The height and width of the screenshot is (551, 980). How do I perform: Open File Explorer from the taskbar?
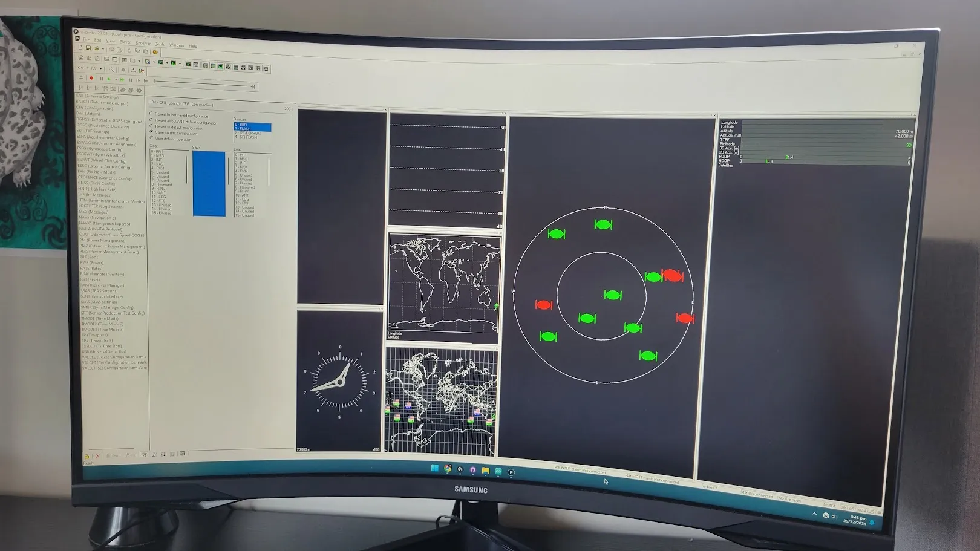485,470
